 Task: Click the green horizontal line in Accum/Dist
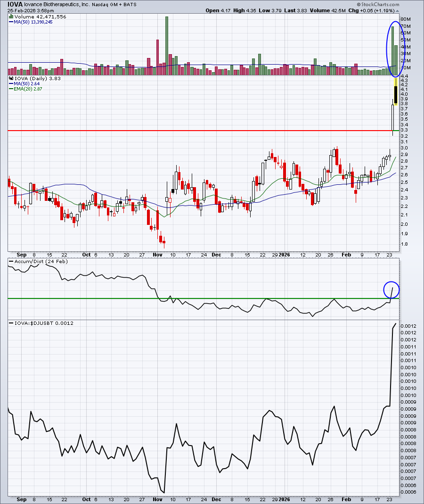tap(203, 298)
